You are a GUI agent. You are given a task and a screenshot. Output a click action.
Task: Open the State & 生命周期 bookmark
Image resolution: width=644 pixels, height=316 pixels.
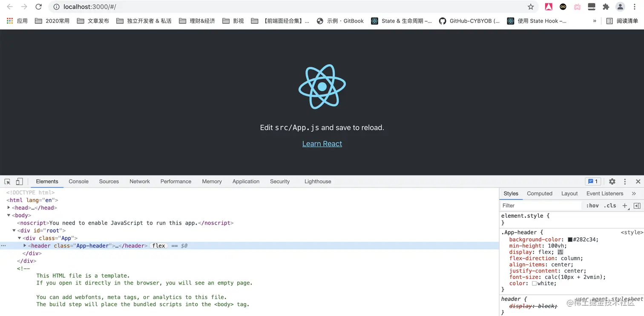tap(401, 21)
